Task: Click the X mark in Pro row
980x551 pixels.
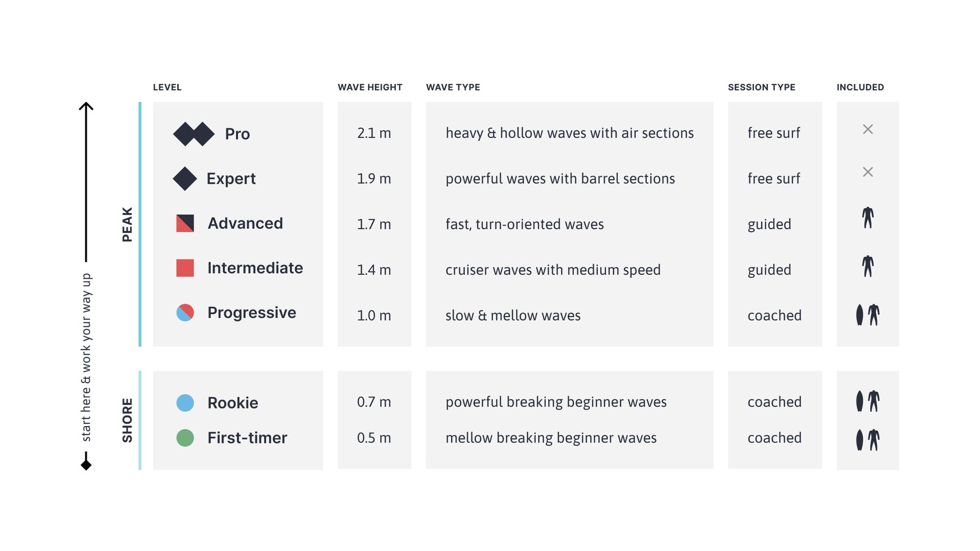Action: click(x=868, y=129)
